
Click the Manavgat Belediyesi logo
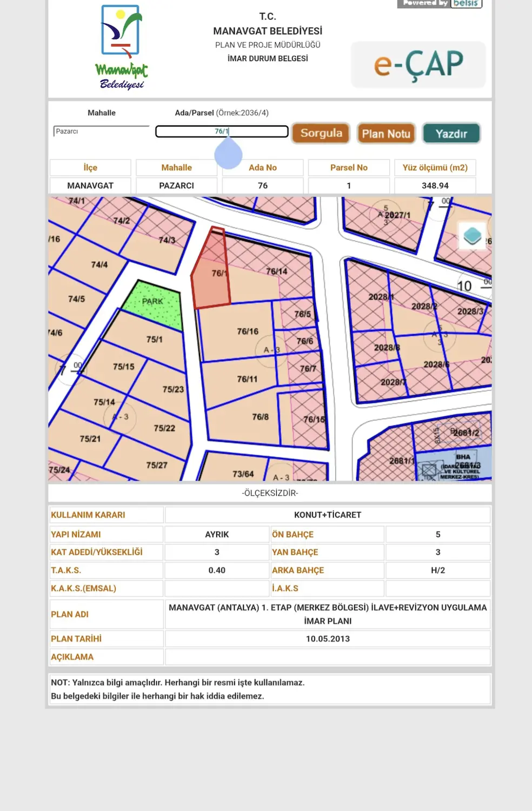tap(122, 48)
